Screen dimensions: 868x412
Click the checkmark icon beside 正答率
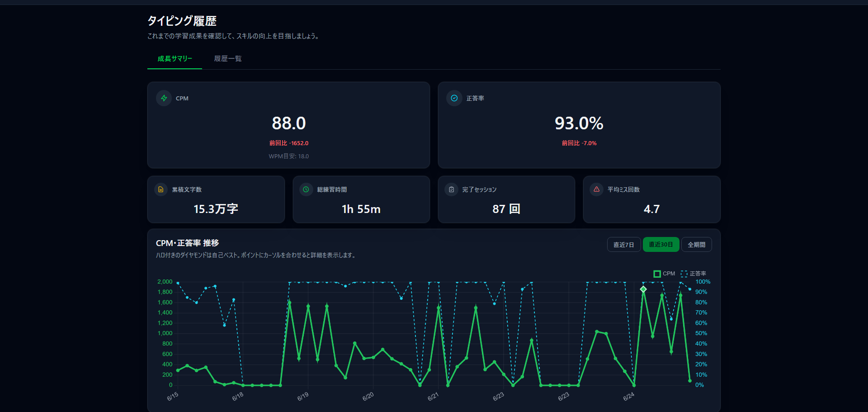[454, 98]
